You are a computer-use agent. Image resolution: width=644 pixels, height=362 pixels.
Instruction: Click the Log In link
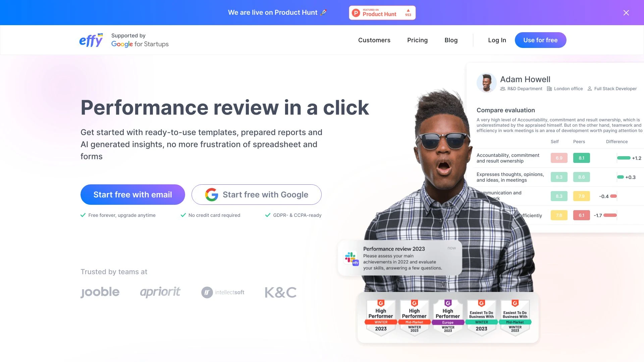click(497, 40)
